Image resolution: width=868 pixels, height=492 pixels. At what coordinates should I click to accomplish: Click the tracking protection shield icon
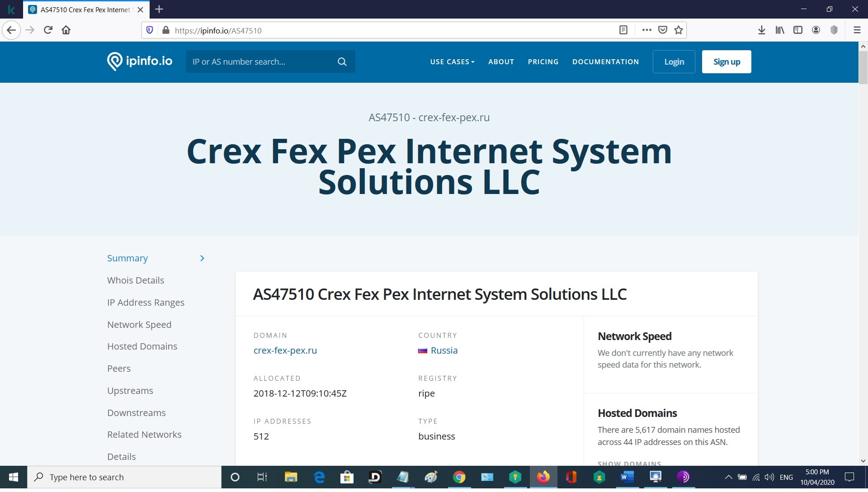[150, 30]
